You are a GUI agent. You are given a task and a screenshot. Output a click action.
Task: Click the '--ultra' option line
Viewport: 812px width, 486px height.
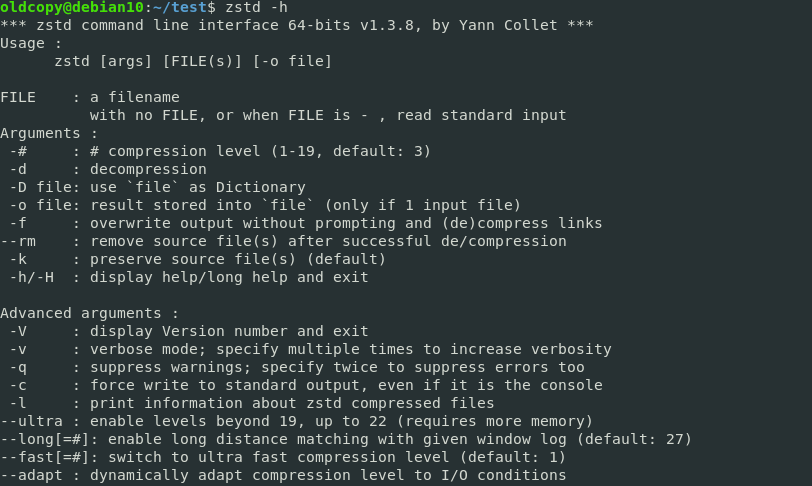(296, 421)
